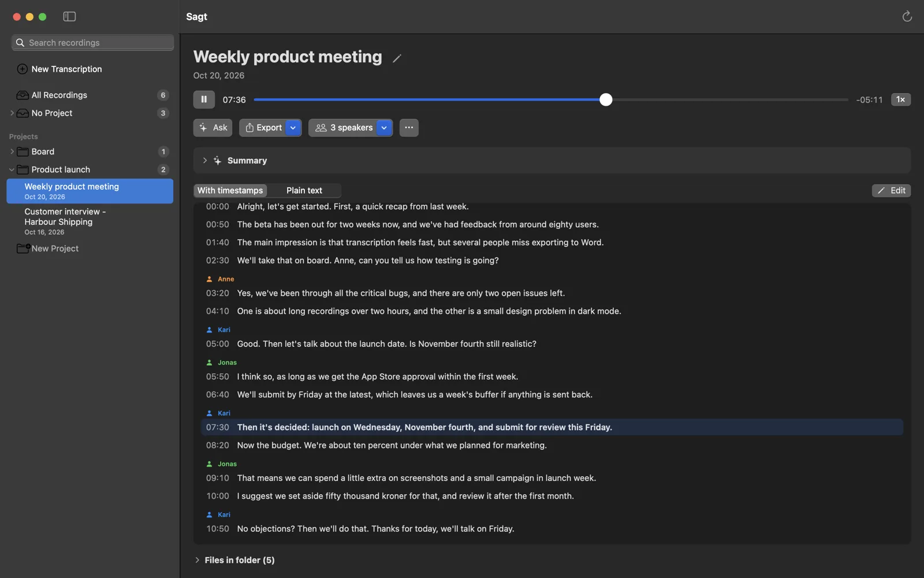Click the Edit transcript button
The height and width of the screenshot is (578, 924).
(891, 191)
